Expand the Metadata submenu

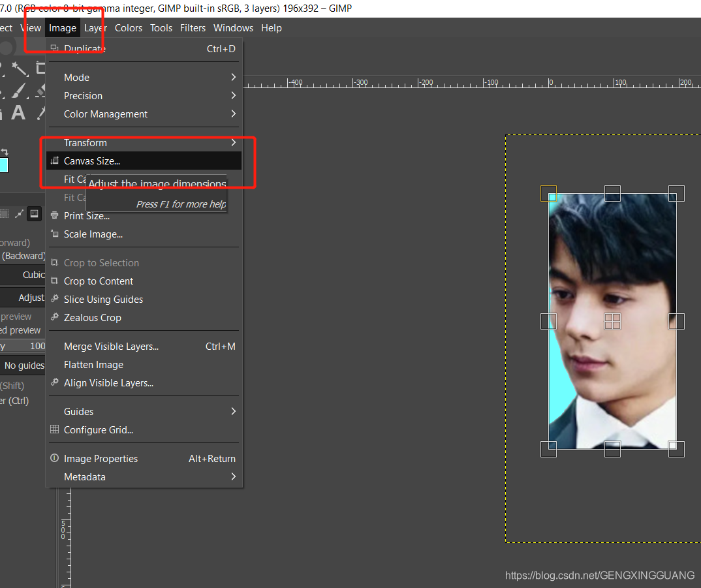pyautogui.click(x=144, y=477)
